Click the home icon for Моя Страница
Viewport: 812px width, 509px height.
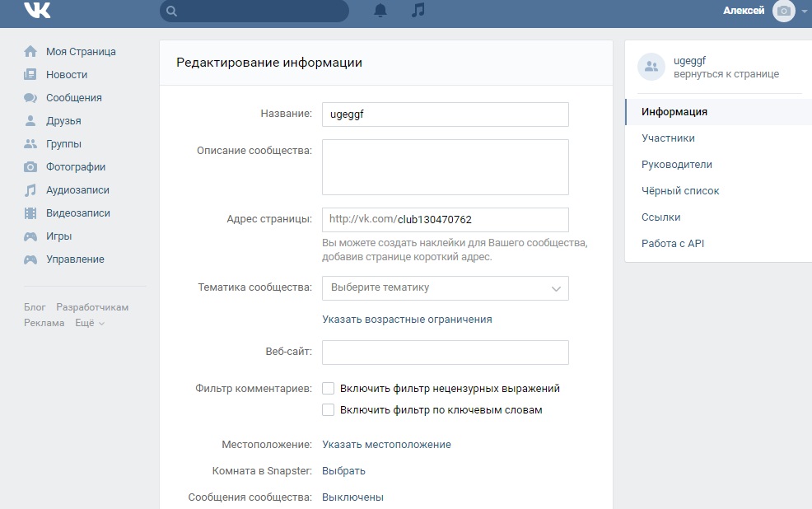[30, 52]
